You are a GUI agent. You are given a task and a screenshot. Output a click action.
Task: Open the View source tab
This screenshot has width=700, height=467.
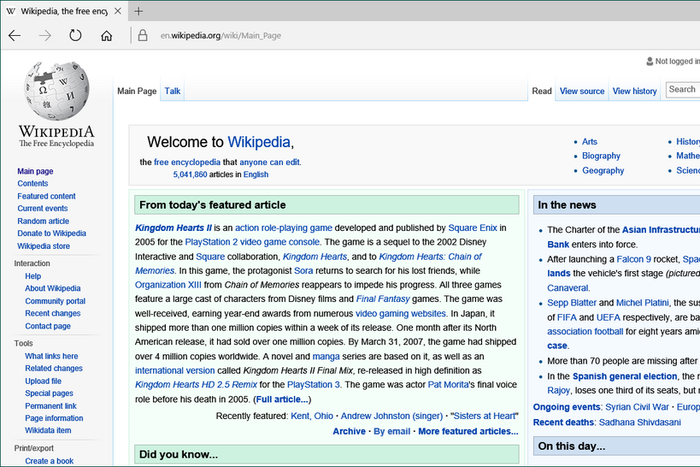[x=582, y=91]
